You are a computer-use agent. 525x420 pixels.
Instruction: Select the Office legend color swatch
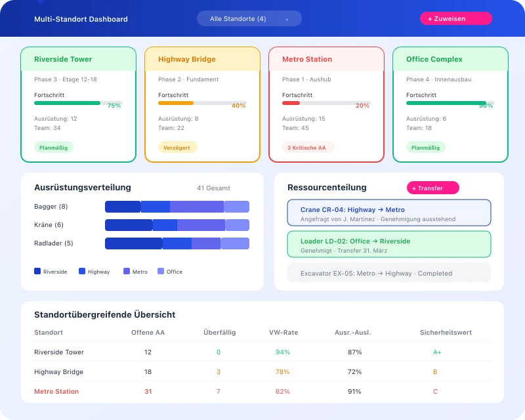[x=159, y=271]
